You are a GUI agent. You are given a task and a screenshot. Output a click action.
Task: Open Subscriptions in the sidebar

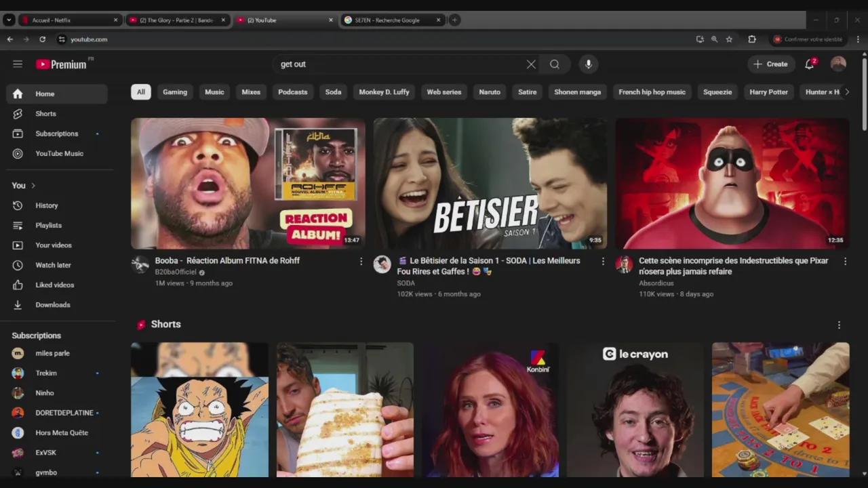point(57,134)
